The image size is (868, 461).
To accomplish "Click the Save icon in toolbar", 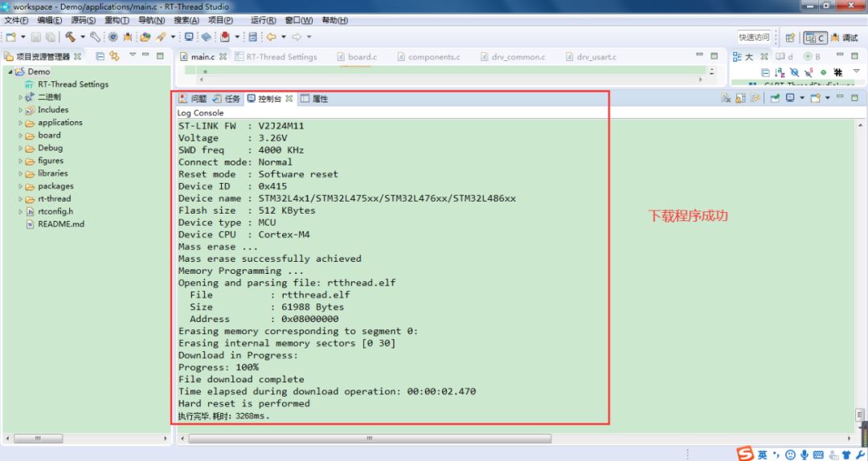I will coord(36,37).
